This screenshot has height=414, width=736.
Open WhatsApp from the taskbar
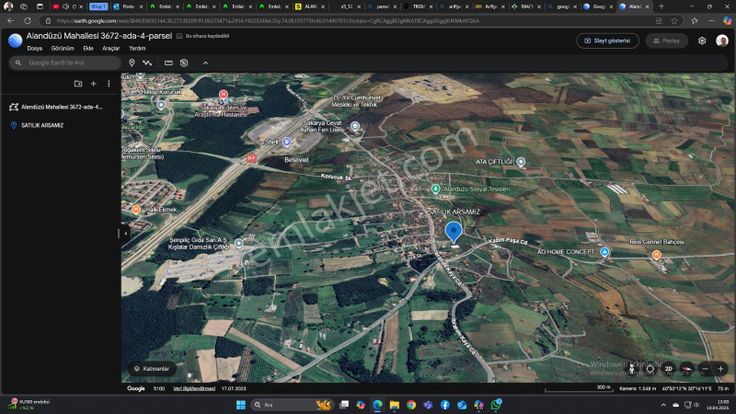coord(496,405)
